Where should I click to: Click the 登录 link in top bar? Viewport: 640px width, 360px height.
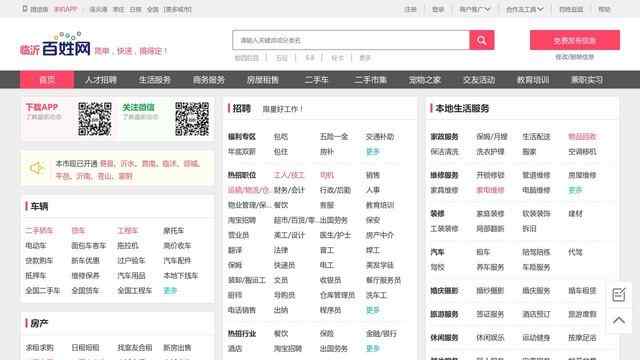tap(438, 9)
